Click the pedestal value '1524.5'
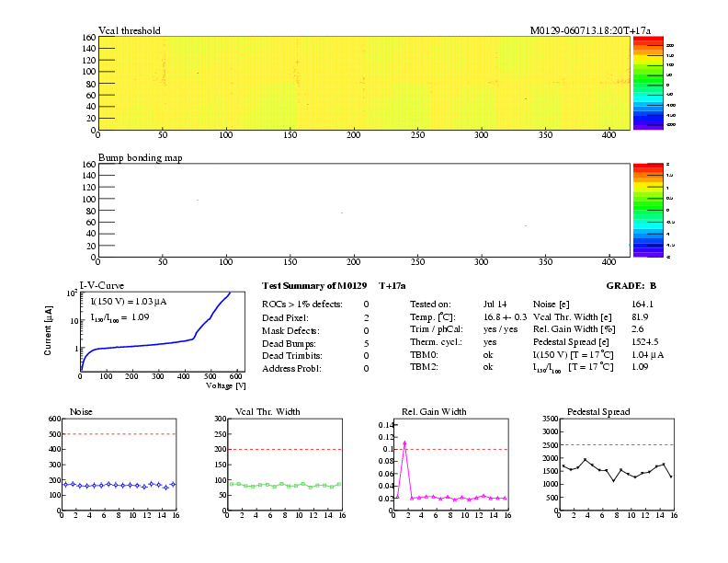 645,342
